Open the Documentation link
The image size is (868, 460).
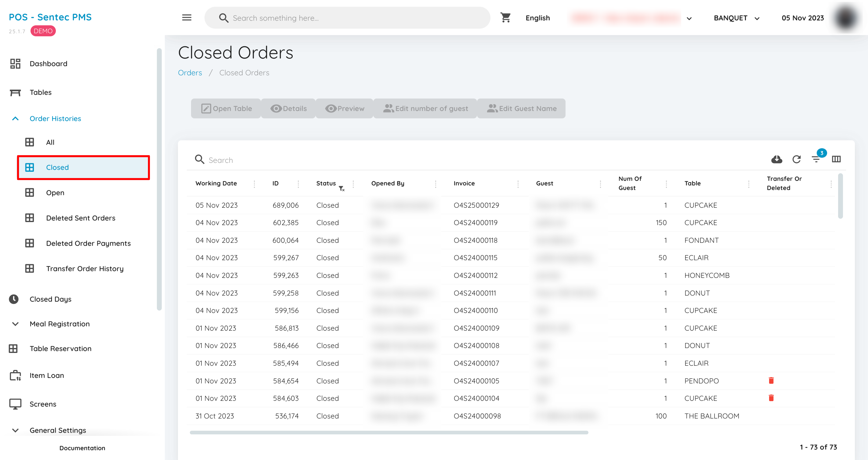pyautogui.click(x=82, y=448)
